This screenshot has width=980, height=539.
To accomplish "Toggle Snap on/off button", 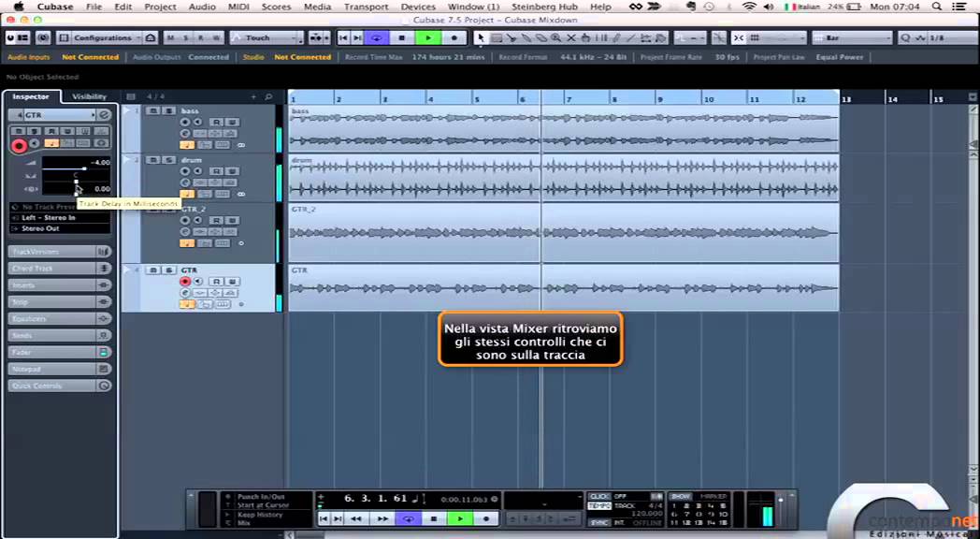I will (739, 38).
